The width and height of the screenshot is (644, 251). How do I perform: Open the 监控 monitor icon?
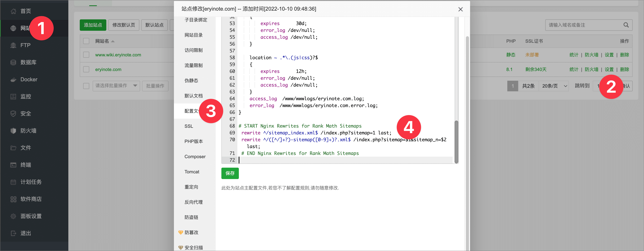pyautogui.click(x=13, y=96)
